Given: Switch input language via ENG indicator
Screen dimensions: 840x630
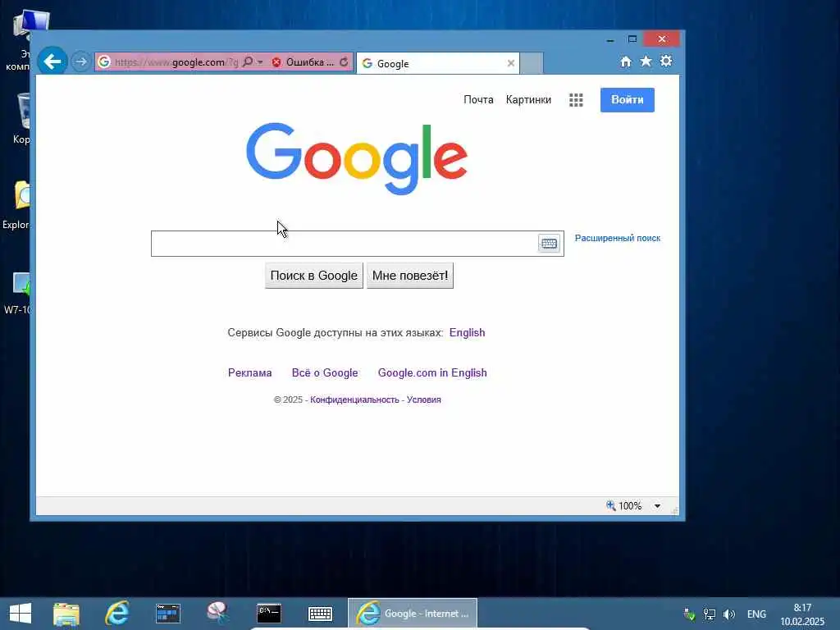Looking at the screenshot, I should [x=756, y=614].
